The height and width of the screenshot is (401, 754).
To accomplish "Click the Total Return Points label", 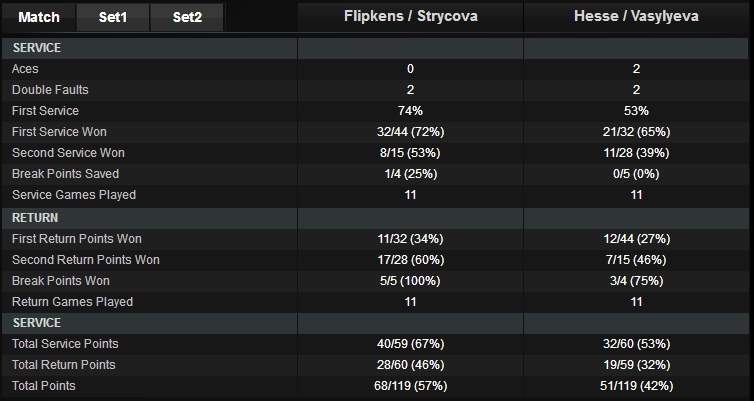I will [63, 365].
